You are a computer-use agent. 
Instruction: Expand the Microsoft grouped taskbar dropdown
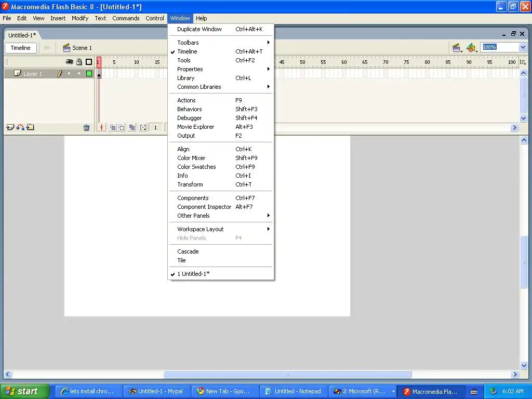393,391
